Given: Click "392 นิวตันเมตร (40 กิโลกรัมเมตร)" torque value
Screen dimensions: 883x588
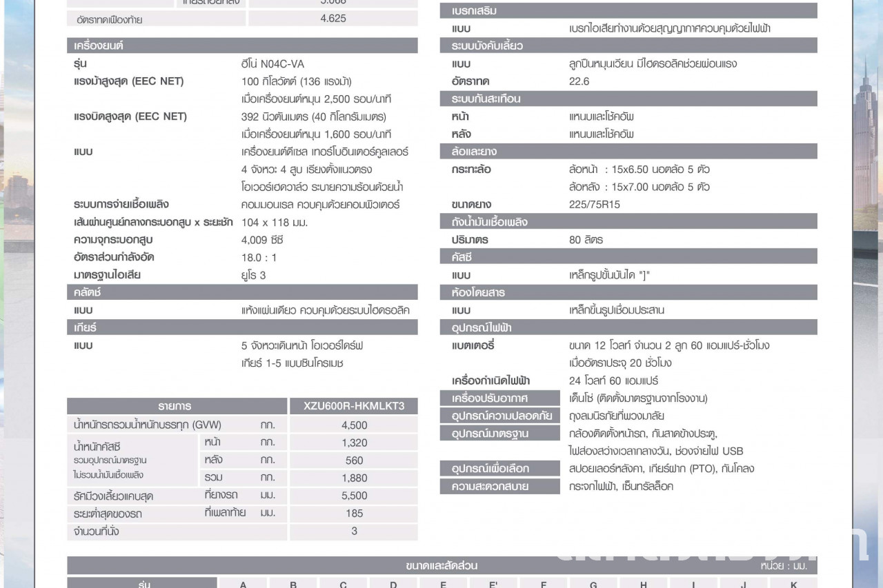Looking at the screenshot, I should pos(314,116).
